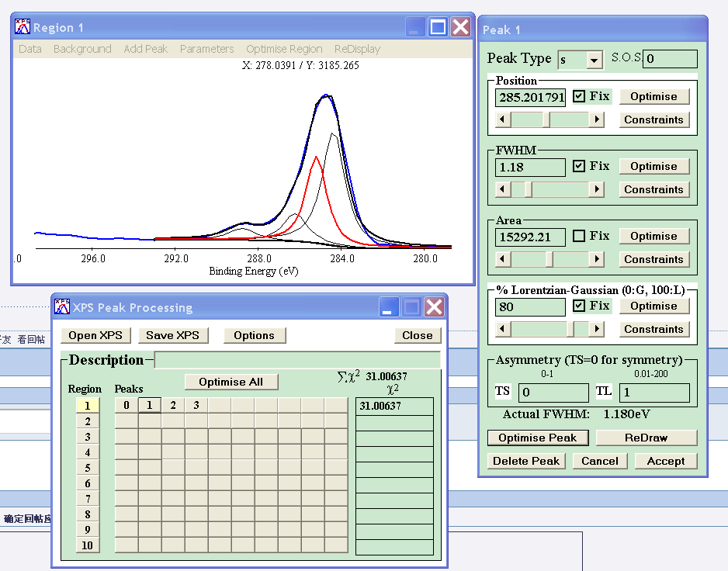Click the Lorentzian-Gaussian slider right arrow
Image resolution: width=728 pixels, height=571 pixels.
[597, 329]
